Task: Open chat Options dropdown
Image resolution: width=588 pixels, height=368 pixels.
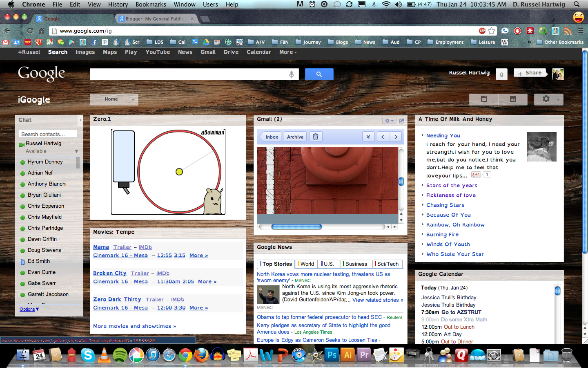Action: click(x=29, y=309)
